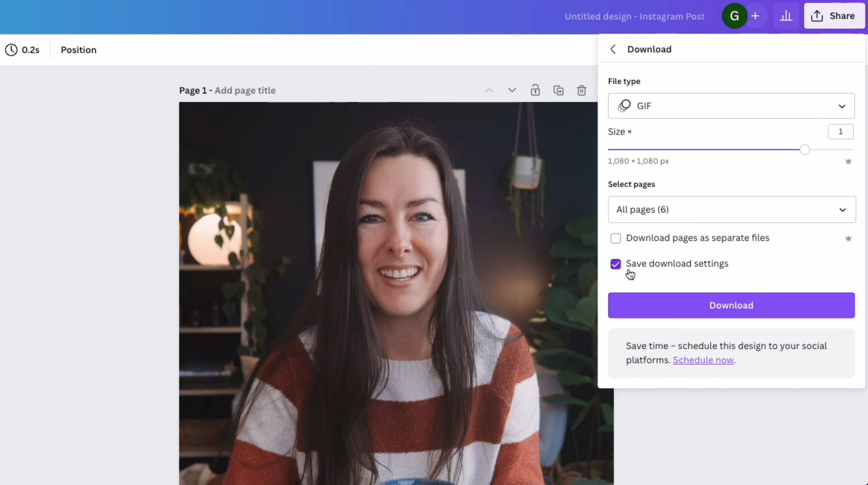Go back from the Download panel
Image resolution: width=868 pixels, height=485 pixels.
[613, 49]
